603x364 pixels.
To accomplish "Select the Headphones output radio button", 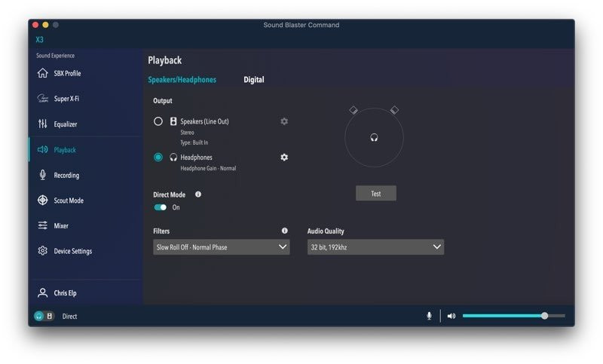I will [158, 158].
